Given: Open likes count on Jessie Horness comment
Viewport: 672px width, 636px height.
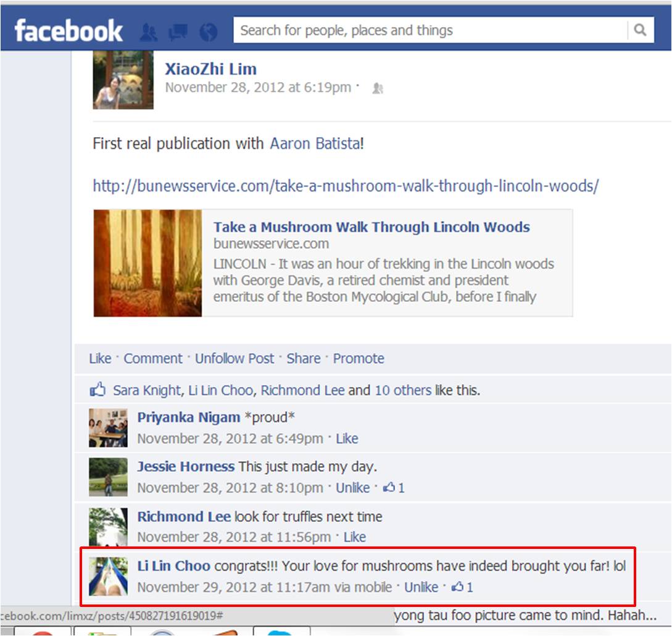Looking at the screenshot, I should pos(394,488).
